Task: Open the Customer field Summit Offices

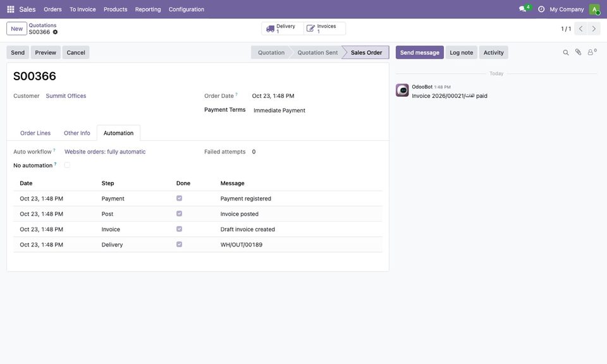Action: (x=66, y=96)
